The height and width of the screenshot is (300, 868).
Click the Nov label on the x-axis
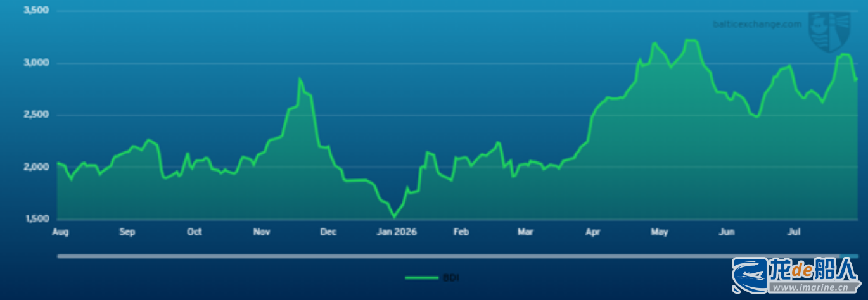pyautogui.click(x=262, y=232)
